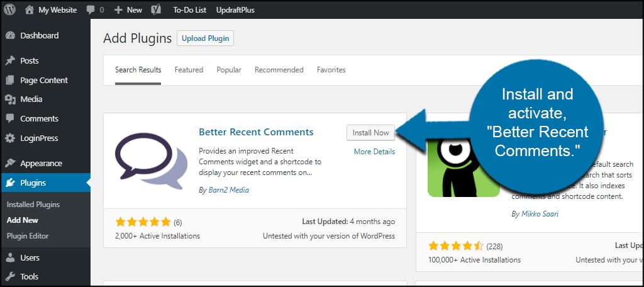Click the Dashboard gauge icon
Image resolution: width=644 pixels, height=287 pixels.
(10, 36)
